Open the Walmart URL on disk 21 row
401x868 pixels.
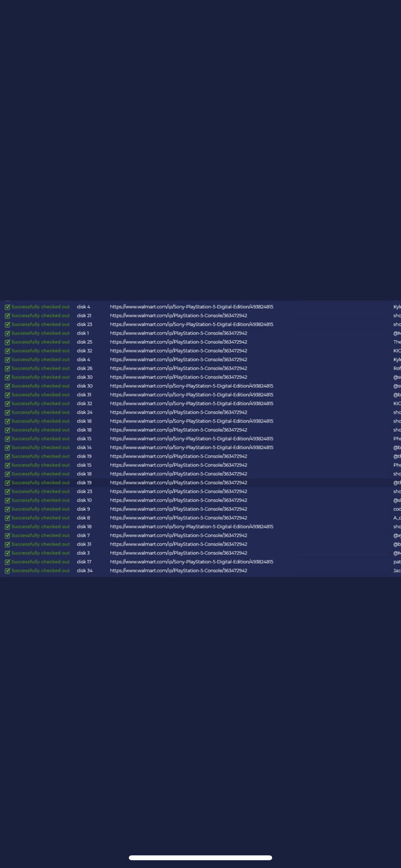[178, 316]
